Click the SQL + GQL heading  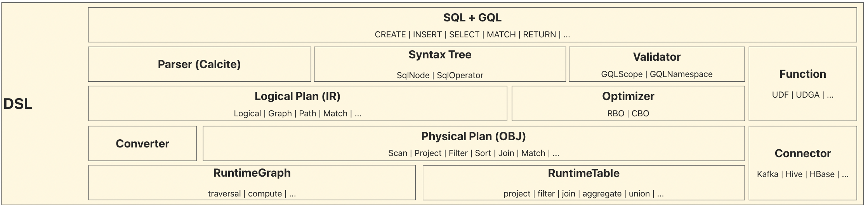(472, 18)
